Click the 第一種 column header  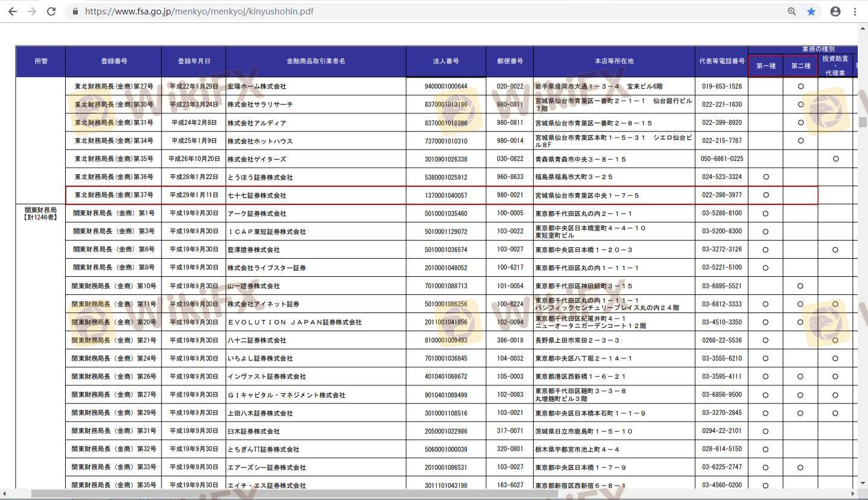pyautogui.click(x=765, y=66)
